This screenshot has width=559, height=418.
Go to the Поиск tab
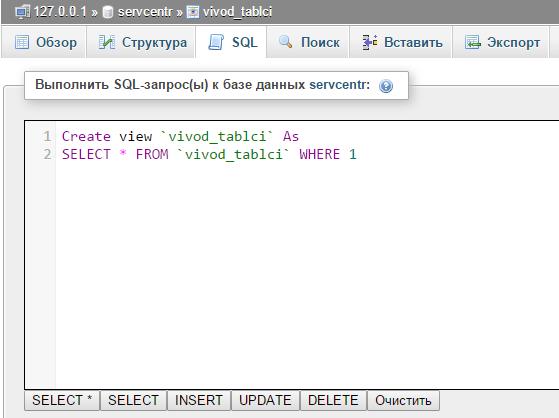308,42
